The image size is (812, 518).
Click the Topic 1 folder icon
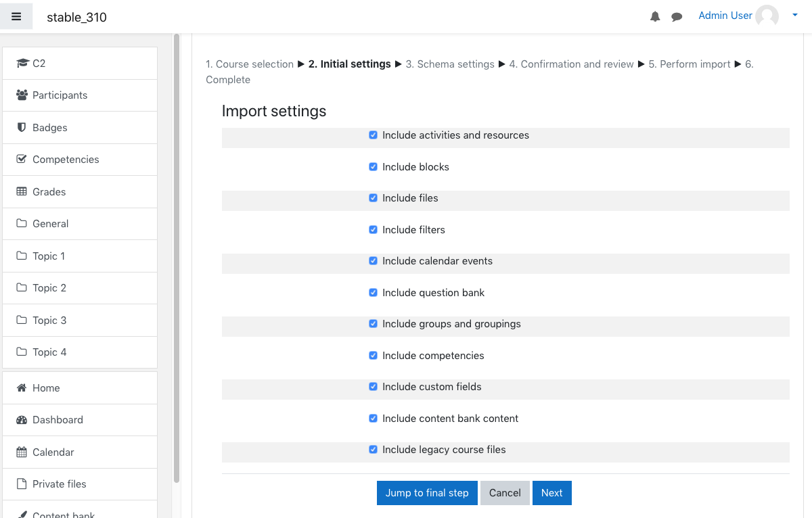pos(22,256)
